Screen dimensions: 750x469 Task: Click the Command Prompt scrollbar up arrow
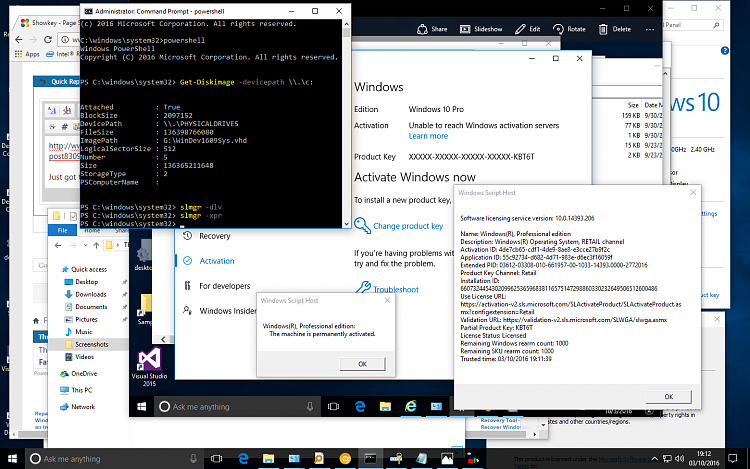pyautogui.click(x=346, y=23)
